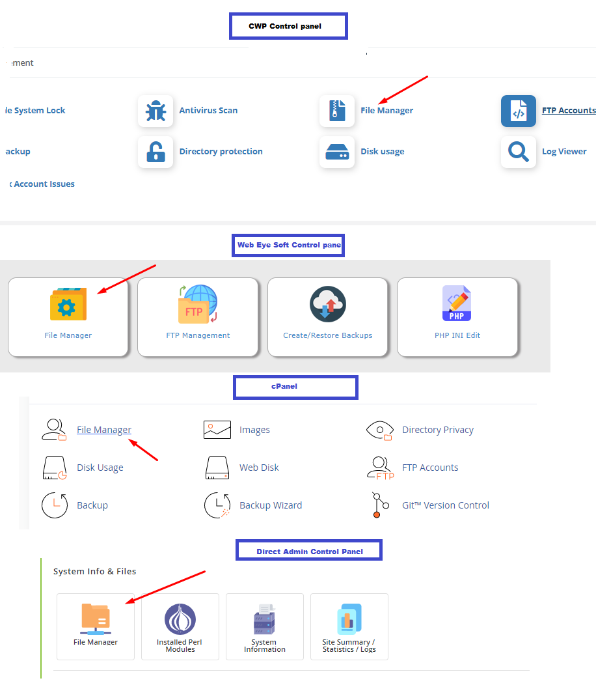This screenshot has height=700, width=596.
Task: Open the underlined FTP Accounts link in CWP
Action: (569, 110)
